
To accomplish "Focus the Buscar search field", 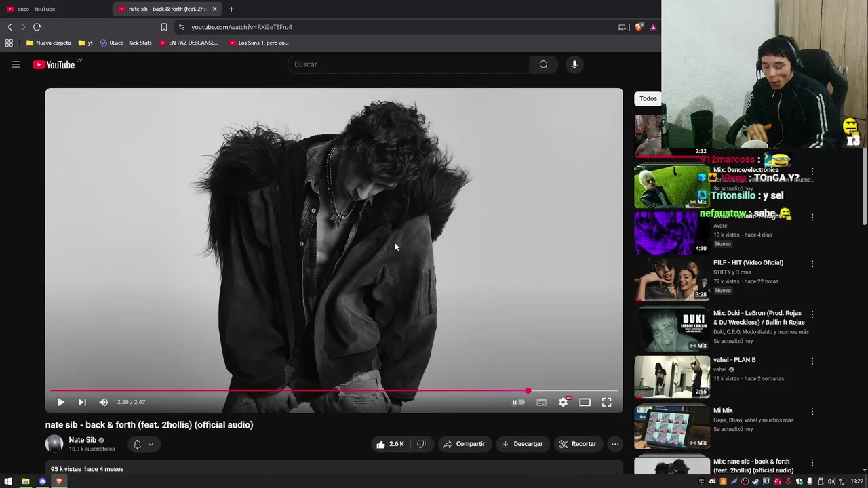I will click(408, 64).
